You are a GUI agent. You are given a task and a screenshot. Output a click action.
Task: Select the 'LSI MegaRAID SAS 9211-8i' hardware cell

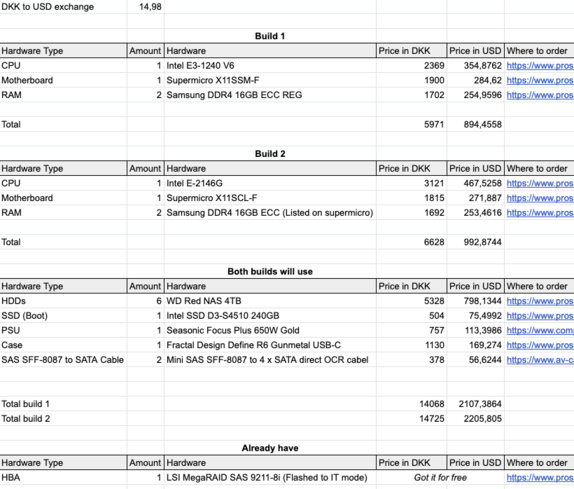click(x=270, y=477)
